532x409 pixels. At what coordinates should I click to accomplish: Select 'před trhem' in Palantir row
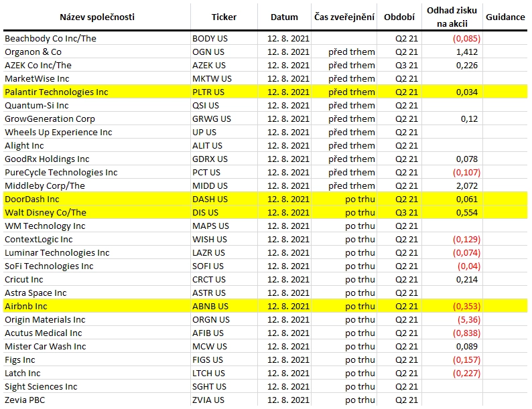tap(352, 92)
